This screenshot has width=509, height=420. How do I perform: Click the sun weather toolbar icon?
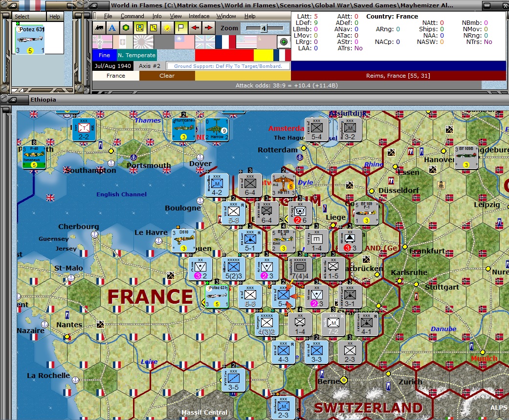point(167,28)
